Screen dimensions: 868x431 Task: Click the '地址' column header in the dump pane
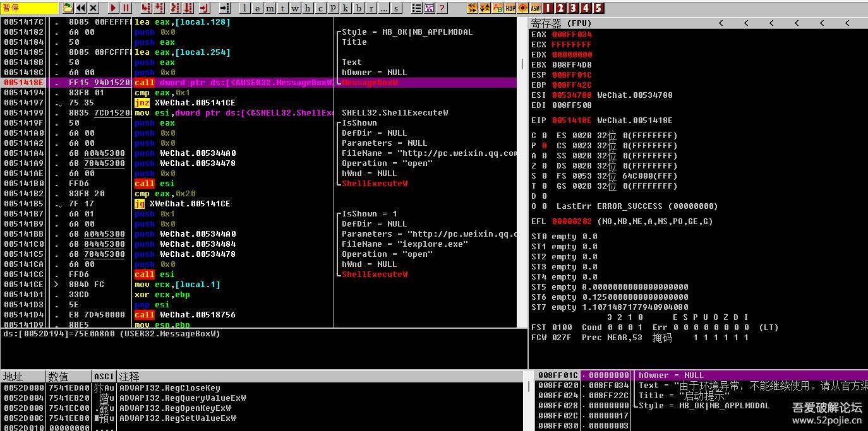coord(23,376)
